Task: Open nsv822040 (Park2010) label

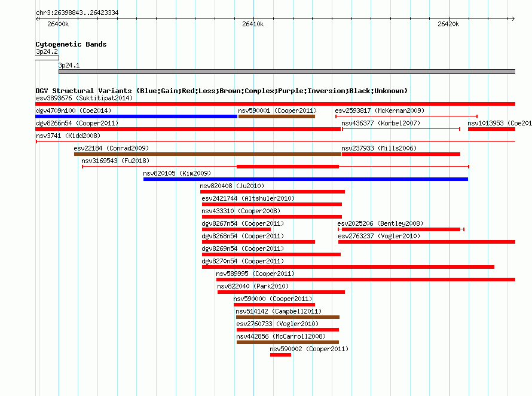Action: tap(253, 286)
